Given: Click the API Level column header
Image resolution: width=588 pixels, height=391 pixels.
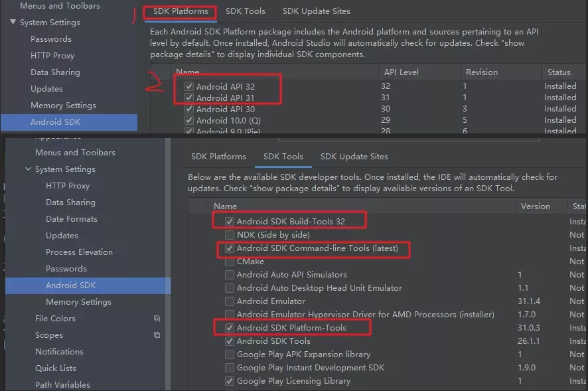Looking at the screenshot, I should [x=401, y=72].
